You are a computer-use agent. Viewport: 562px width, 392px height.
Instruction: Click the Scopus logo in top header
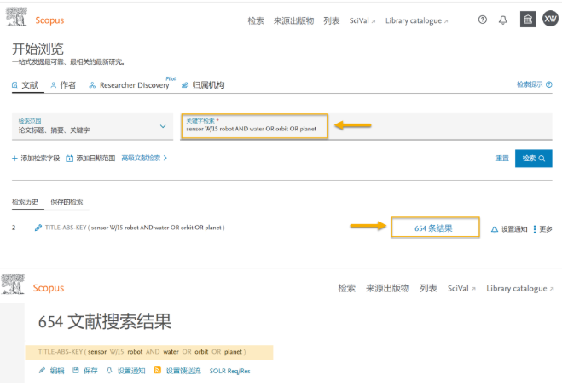(x=49, y=20)
